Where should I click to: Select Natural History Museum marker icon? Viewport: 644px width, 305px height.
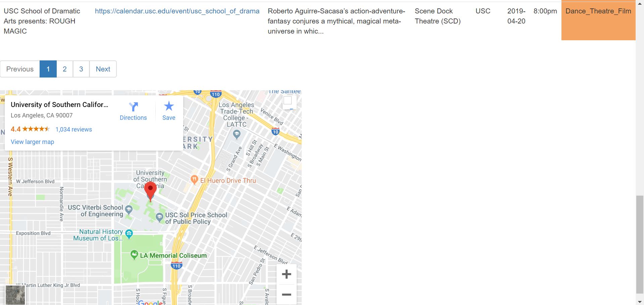[129, 234]
